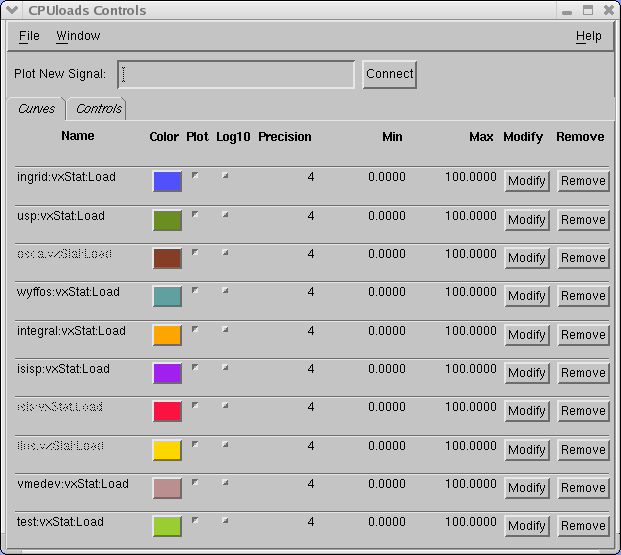Enable Log10 for ingrid:vxStat:Load
621x555 pixels.
pyautogui.click(x=225, y=175)
